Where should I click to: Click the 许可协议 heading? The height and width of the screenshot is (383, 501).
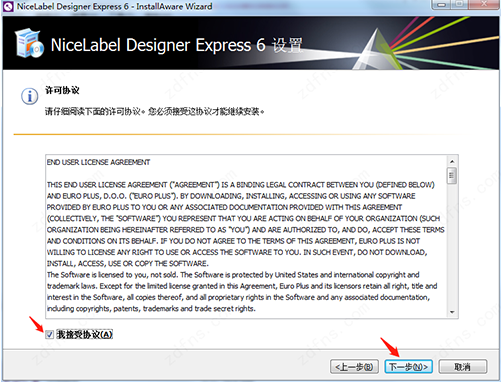tap(62, 90)
